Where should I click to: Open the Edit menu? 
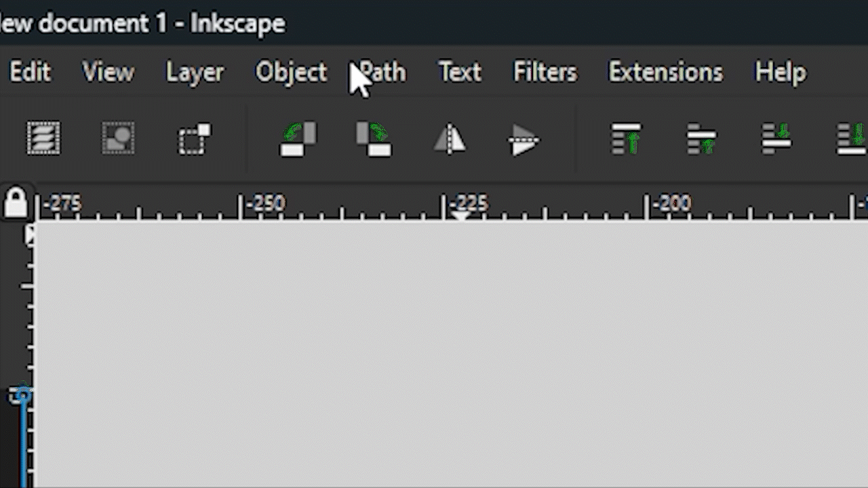[30, 72]
